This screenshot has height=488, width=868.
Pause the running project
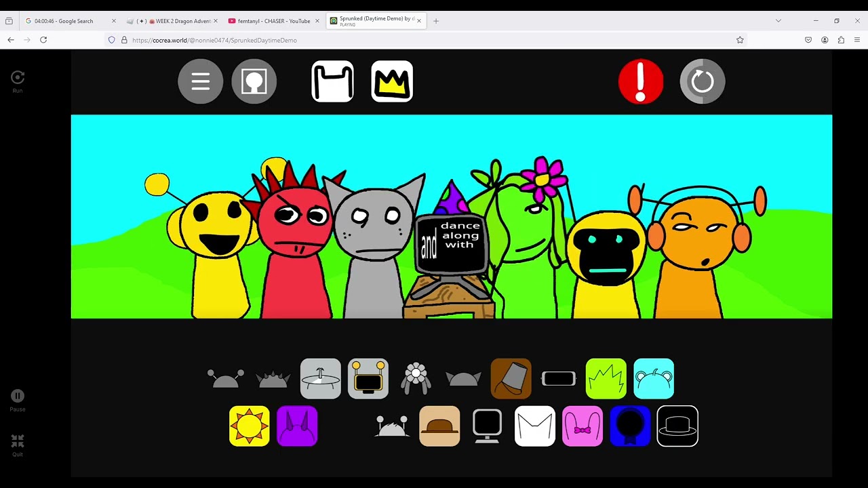[x=18, y=400]
